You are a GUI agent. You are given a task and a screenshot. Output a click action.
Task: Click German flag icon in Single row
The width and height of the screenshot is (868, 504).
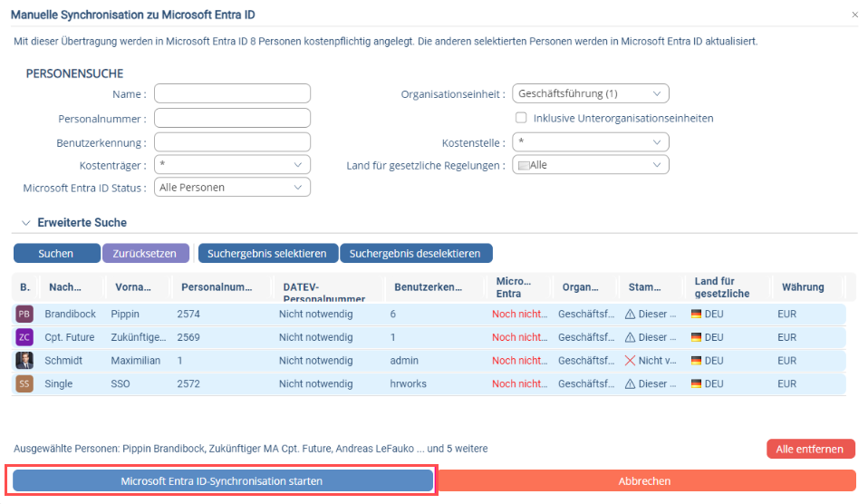697,383
